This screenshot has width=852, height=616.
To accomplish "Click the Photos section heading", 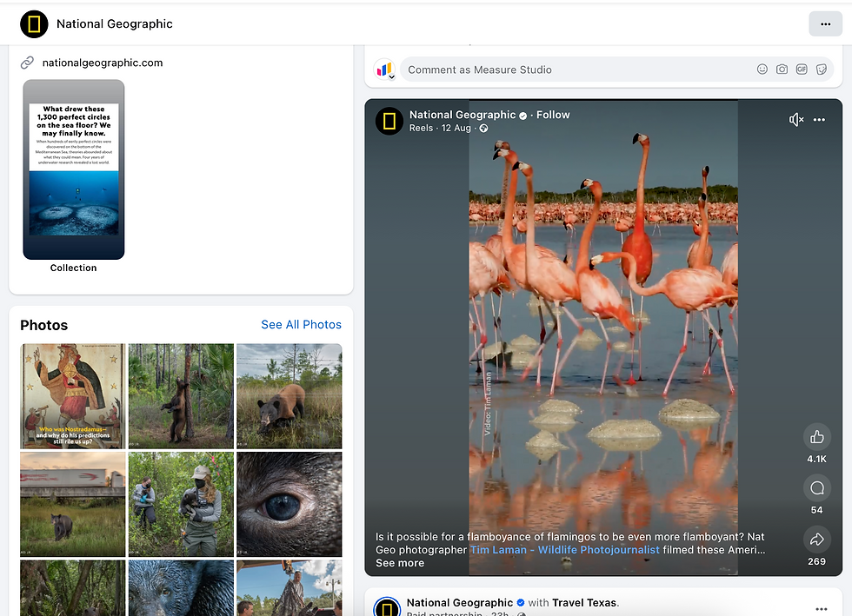I will pos(44,326).
